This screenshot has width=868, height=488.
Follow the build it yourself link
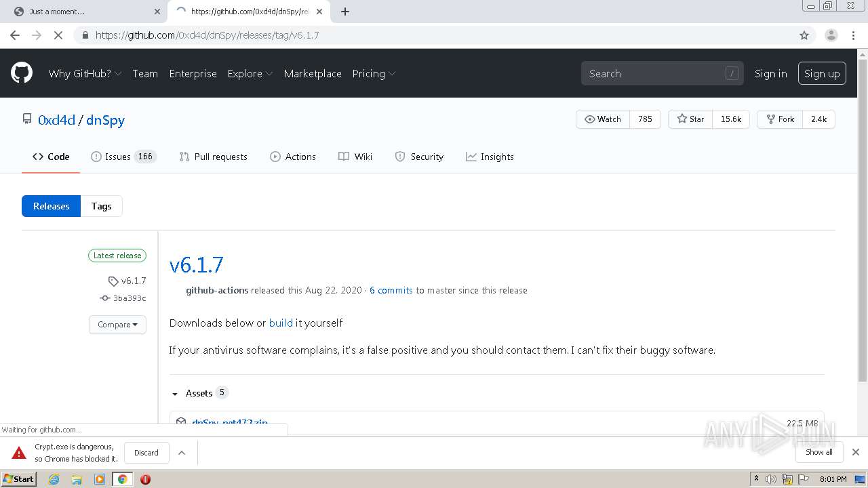point(281,323)
